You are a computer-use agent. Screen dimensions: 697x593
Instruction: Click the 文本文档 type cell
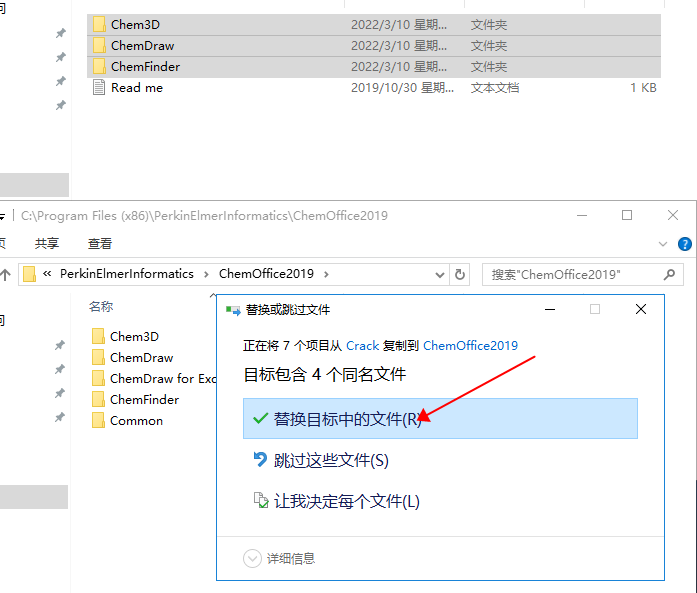point(495,88)
